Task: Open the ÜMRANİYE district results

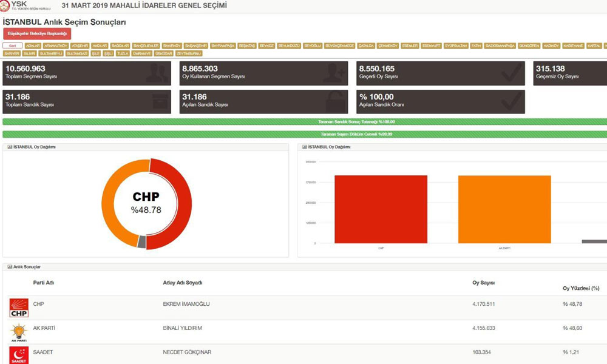Action: click(x=141, y=53)
